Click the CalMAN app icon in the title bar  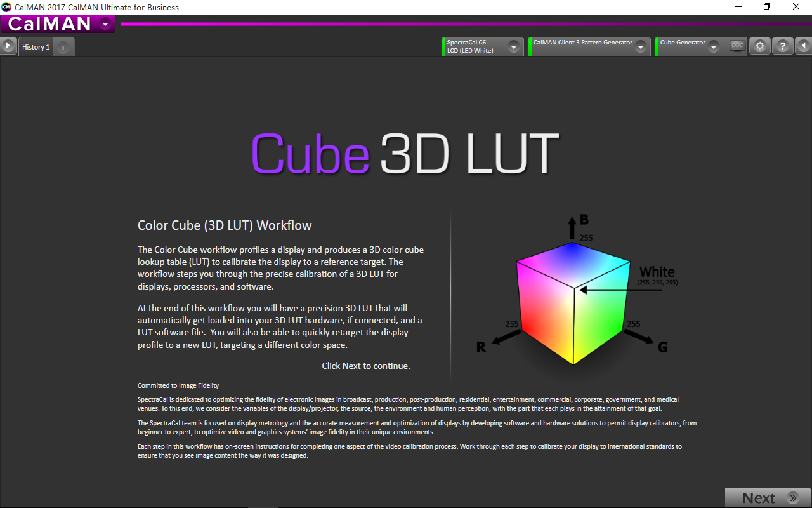click(x=6, y=7)
